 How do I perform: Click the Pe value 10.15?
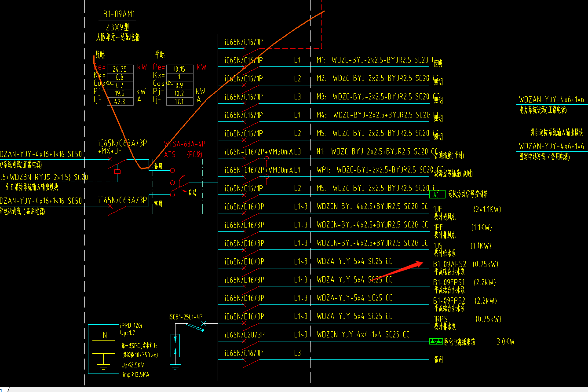(x=179, y=69)
